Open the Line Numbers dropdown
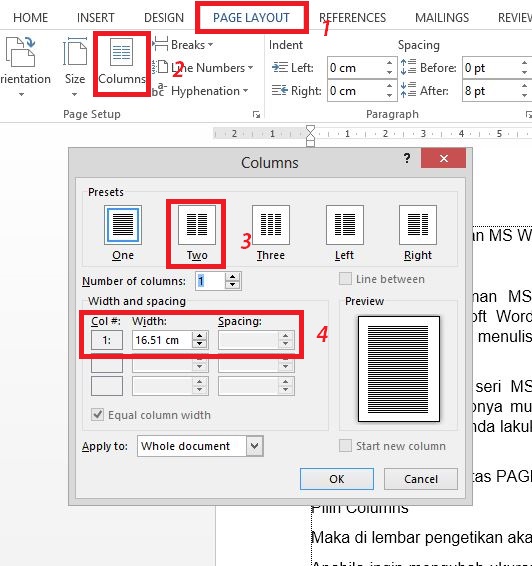Viewport: 532px width, 566px height. [202, 68]
